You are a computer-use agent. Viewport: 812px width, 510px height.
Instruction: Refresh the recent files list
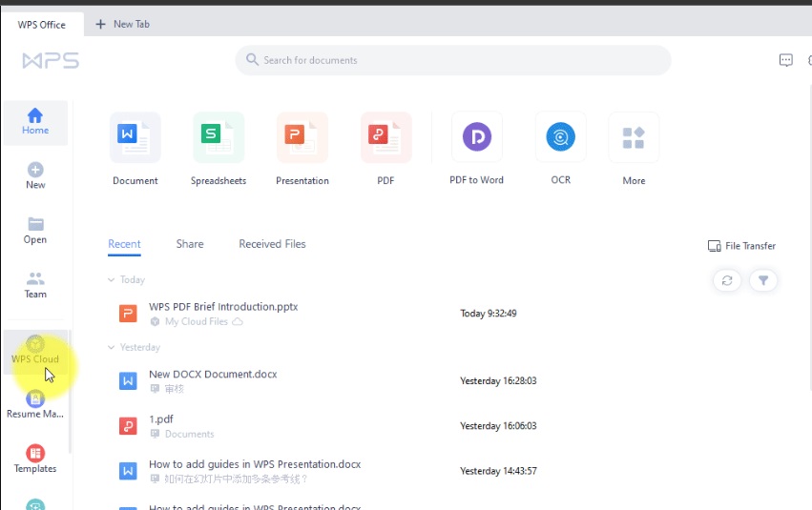727,280
